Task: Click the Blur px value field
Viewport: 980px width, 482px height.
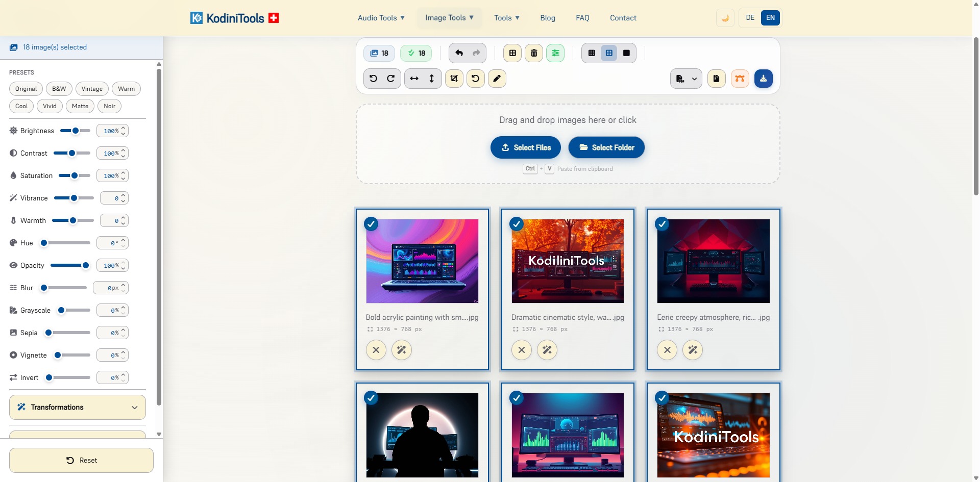Action: point(111,288)
